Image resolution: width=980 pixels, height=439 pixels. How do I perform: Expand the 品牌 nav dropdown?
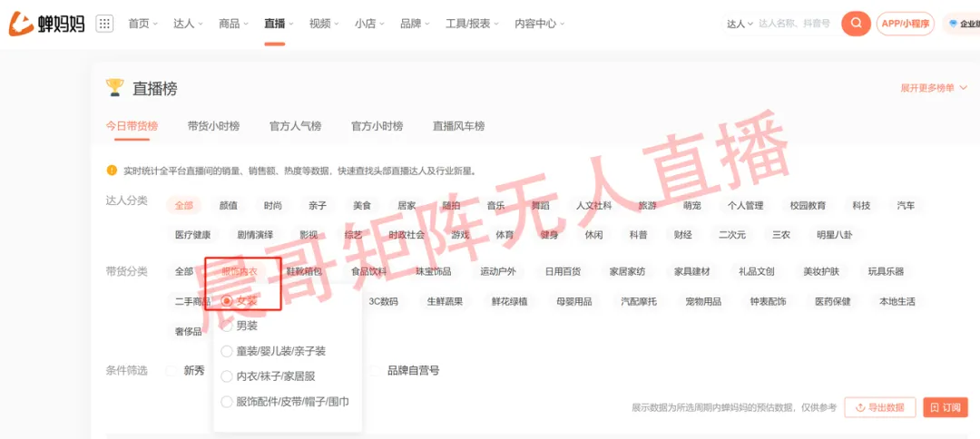click(415, 24)
